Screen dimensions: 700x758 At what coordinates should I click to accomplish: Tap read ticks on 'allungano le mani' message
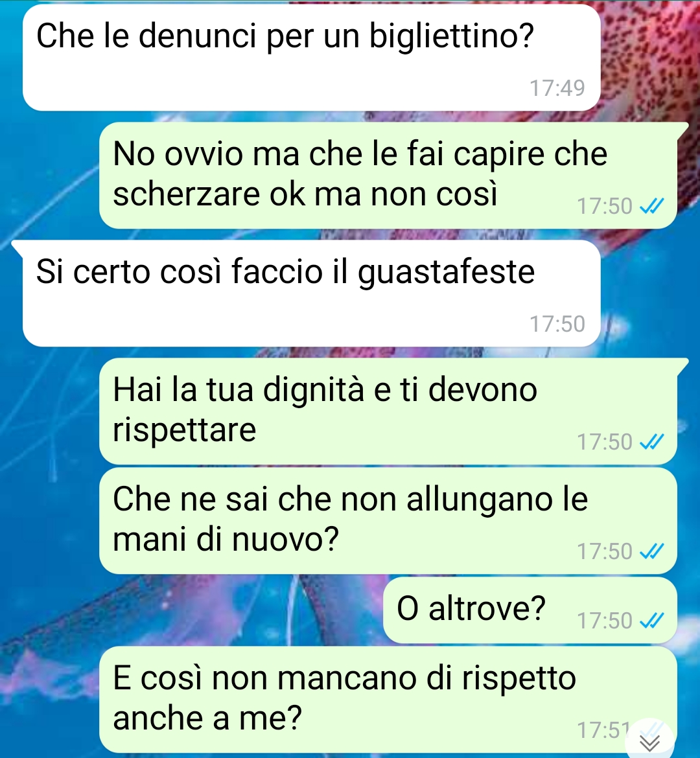(651, 551)
